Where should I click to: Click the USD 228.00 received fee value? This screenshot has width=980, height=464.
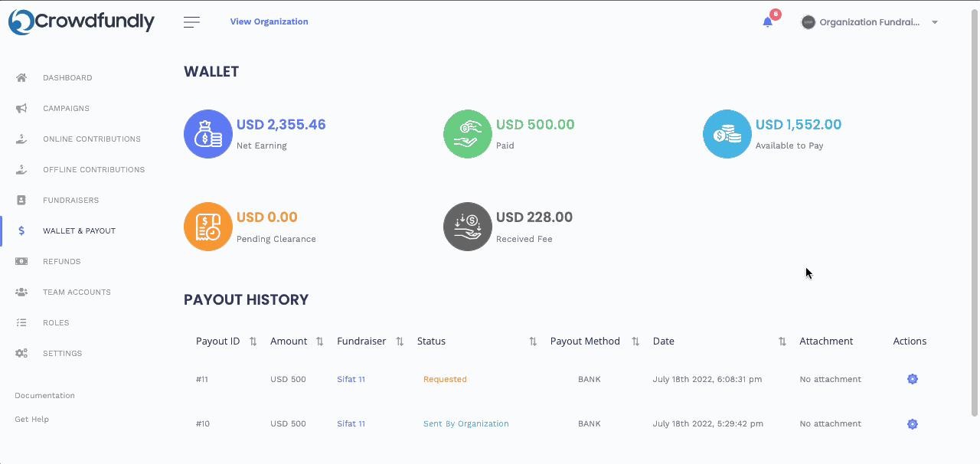534,217
